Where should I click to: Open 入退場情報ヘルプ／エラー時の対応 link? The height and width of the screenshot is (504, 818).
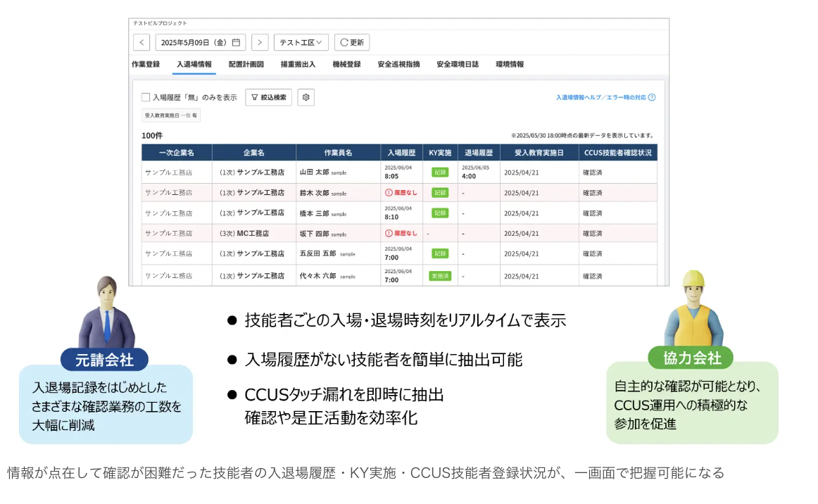tap(600, 98)
